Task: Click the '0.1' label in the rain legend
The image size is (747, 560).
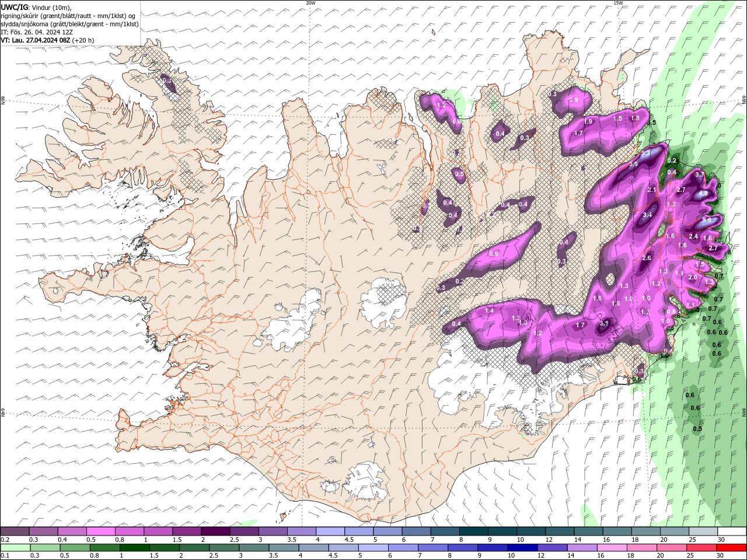Action: click(x=5, y=555)
